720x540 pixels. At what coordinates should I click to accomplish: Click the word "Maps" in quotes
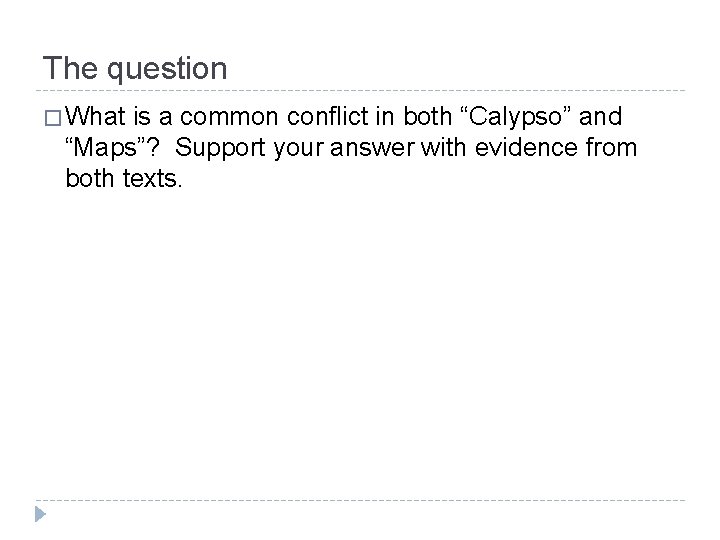105,148
